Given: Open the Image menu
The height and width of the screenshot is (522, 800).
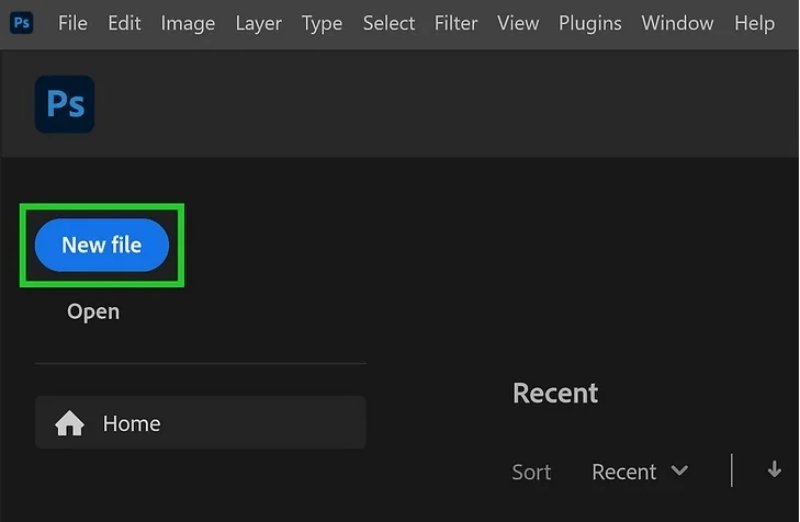Looking at the screenshot, I should click(x=188, y=24).
